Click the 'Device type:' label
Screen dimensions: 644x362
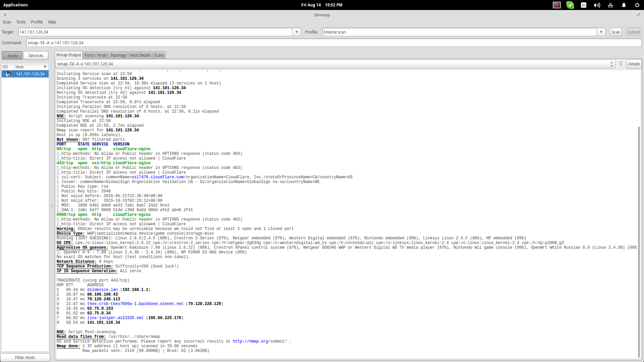click(x=70, y=234)
